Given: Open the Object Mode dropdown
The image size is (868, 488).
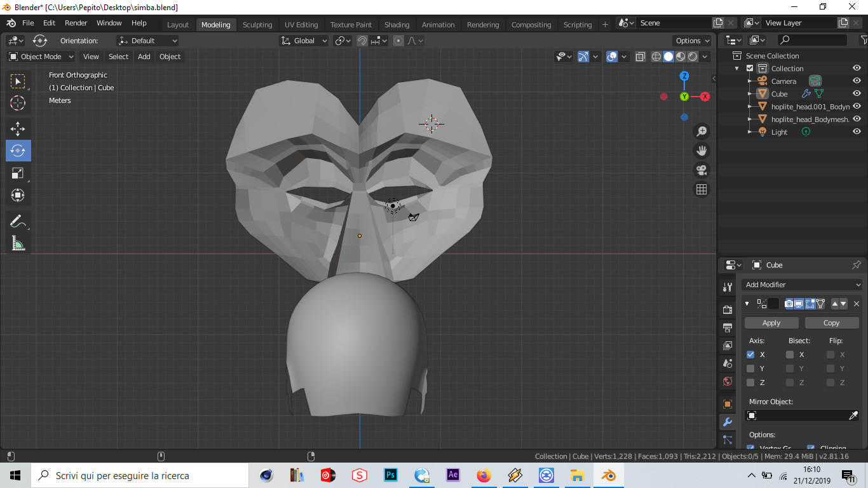Looking at the screenshot, I should 41,57.
